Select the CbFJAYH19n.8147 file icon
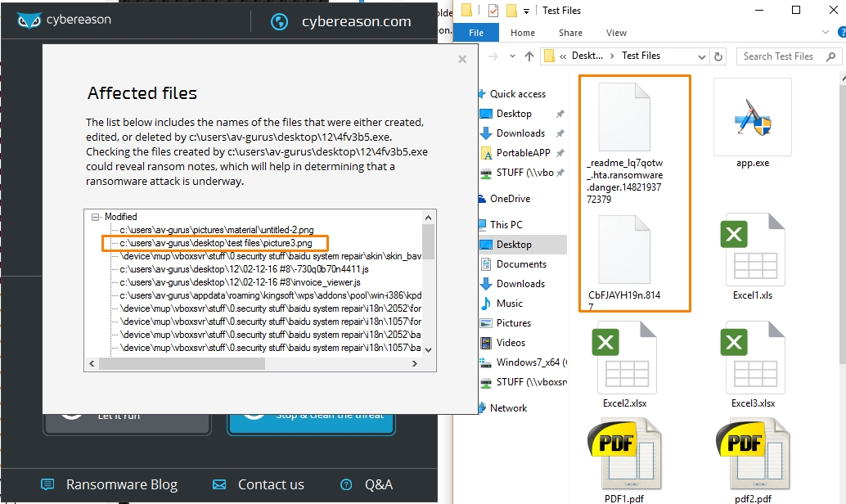Viewport: 846px width, 504px height. pyautogui.click(x=624, y=250)
